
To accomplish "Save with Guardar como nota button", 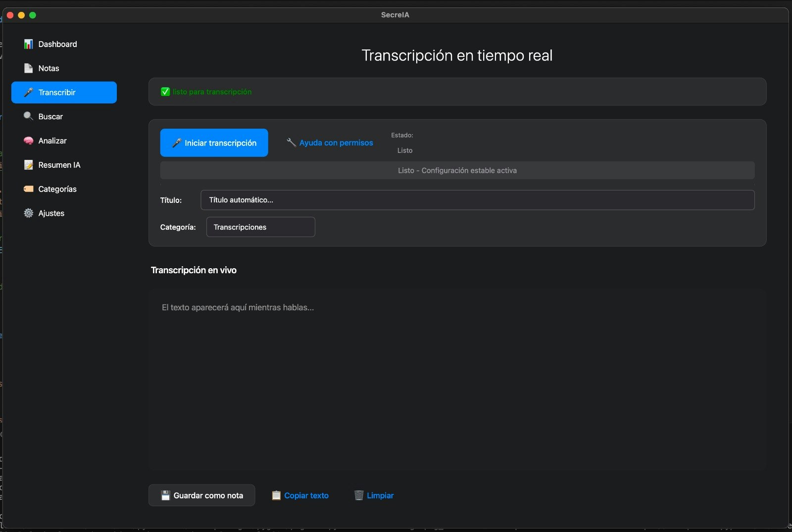I will (201, 495).
